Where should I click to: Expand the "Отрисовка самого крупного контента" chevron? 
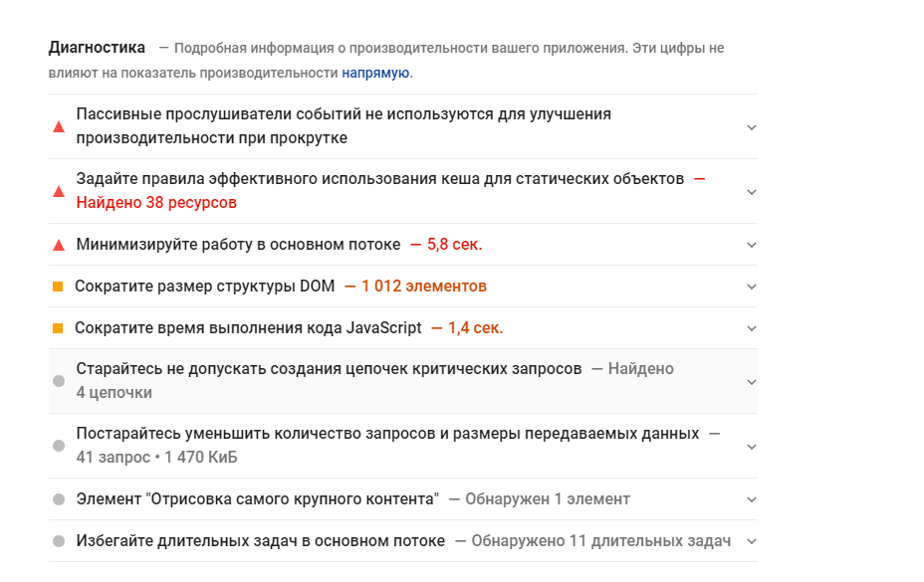752,499
